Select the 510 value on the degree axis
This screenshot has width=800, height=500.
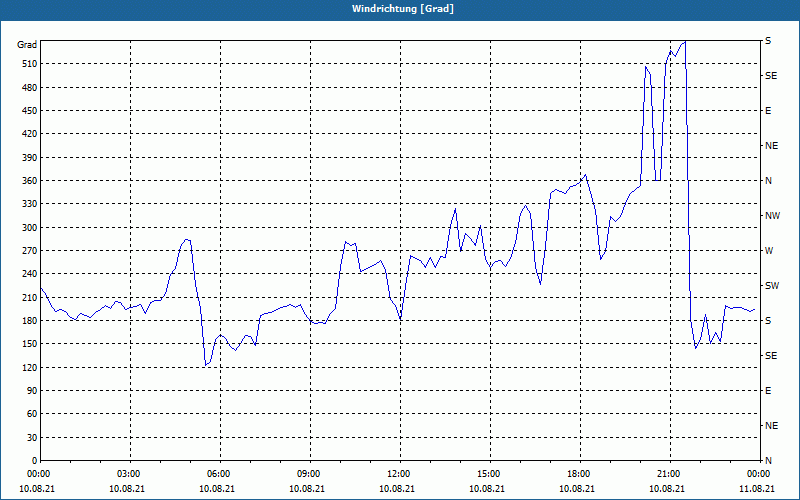(30, 64)
